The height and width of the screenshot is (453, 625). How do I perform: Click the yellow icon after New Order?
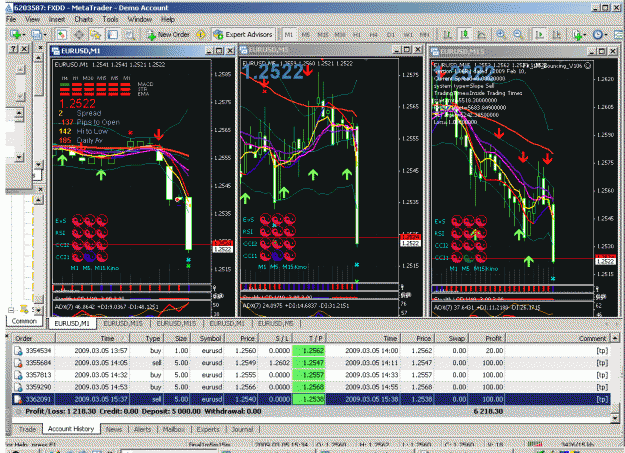tap(200, 35)
